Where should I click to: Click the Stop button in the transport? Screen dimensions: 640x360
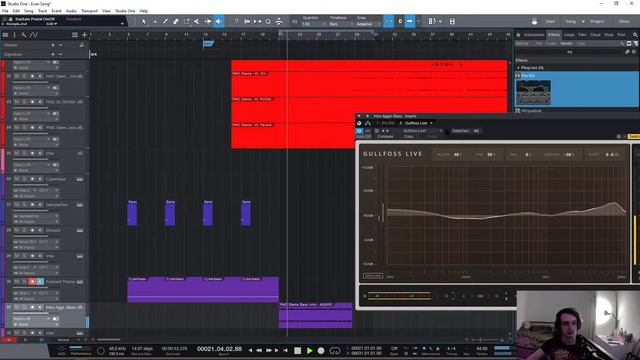[298, 350]
